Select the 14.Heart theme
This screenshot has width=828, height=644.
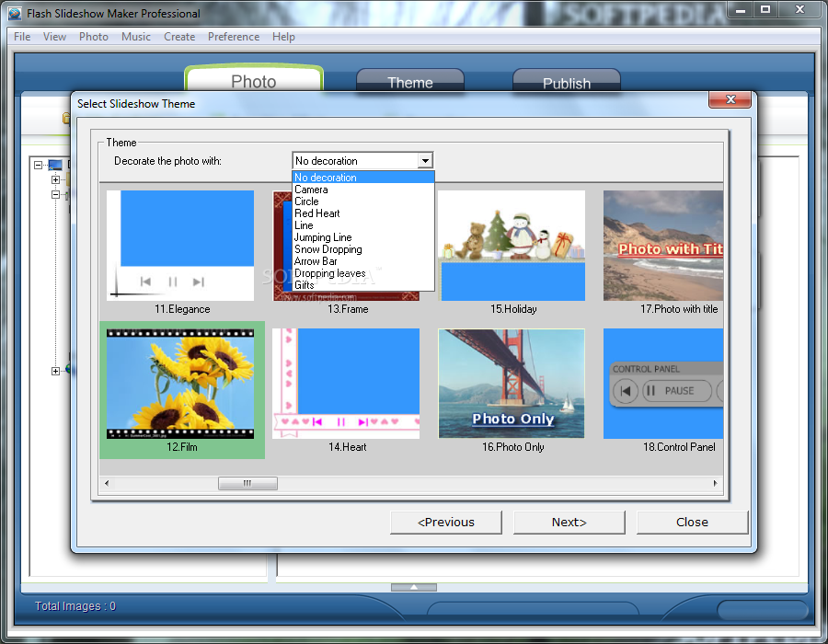pos(346,383)
